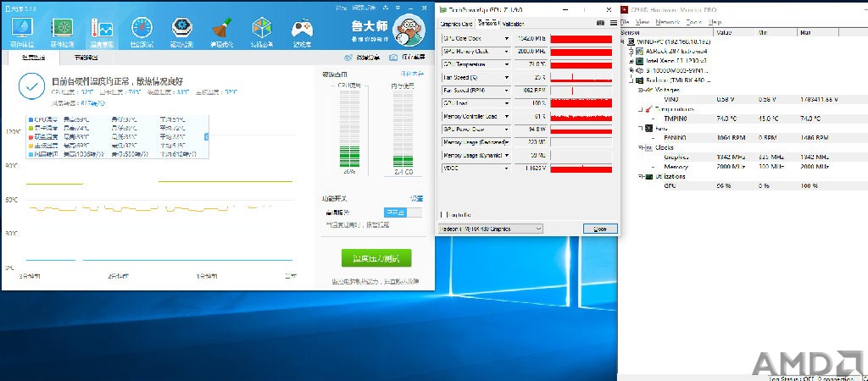Select Clocks node in HWMonitor

coord(663,147)
